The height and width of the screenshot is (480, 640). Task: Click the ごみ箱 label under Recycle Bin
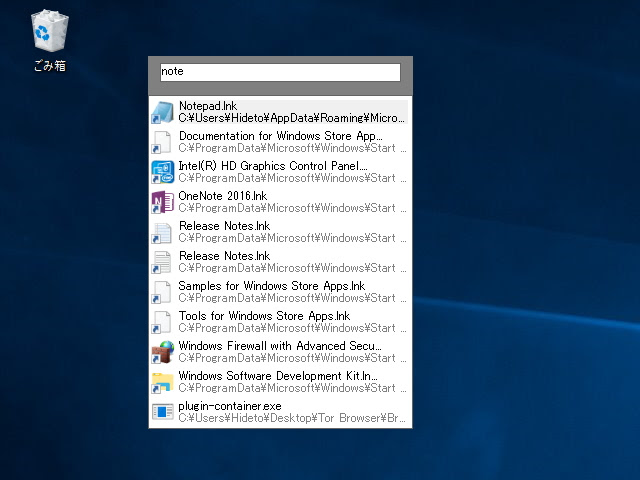click(50, 66)
